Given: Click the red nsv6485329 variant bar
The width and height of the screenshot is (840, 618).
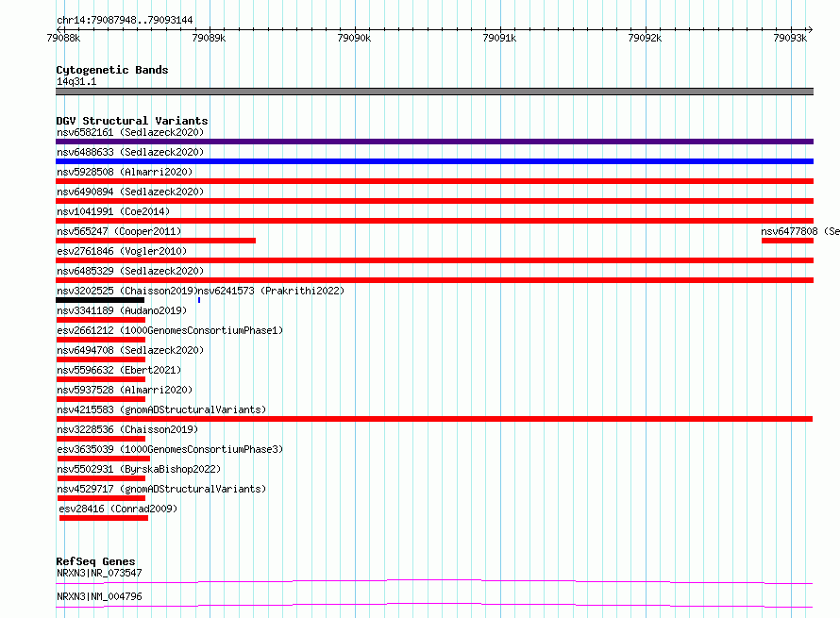Looking at the screenshot, I should click(434, 280).
